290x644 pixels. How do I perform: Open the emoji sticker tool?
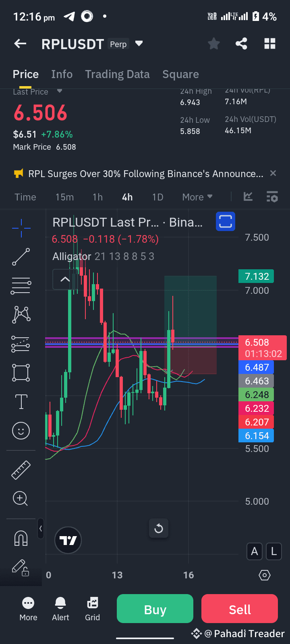[x=21, y=431]
